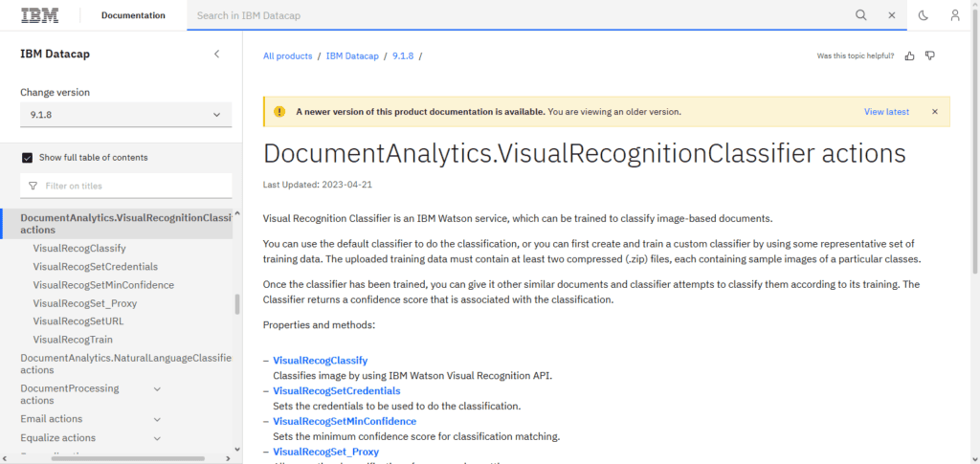Click the Was this topic helpful? text
The width and height of the screenshot is (980, 464).
[x=856, y=56]
